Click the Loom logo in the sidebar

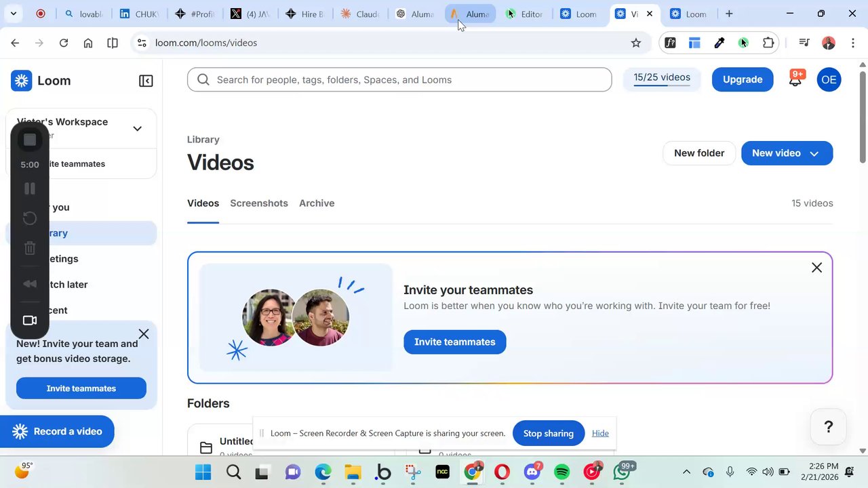click(41, 81)
